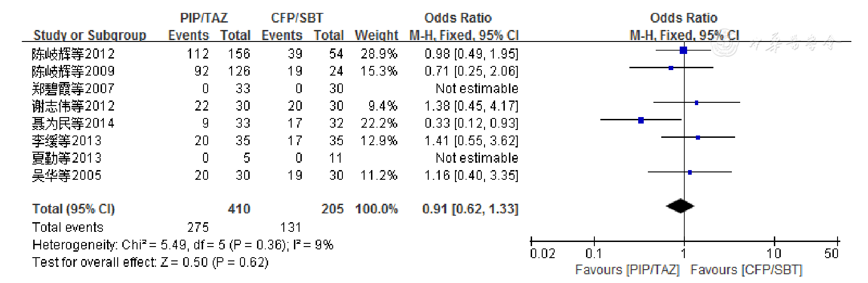Click the Heterogeneity Chi² statistics line

click(x=182, y=245)
